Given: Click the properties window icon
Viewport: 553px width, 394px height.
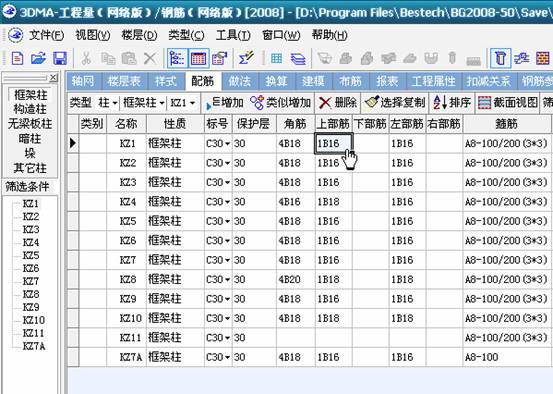Looking at the screenshot, I should coord(219,58).
